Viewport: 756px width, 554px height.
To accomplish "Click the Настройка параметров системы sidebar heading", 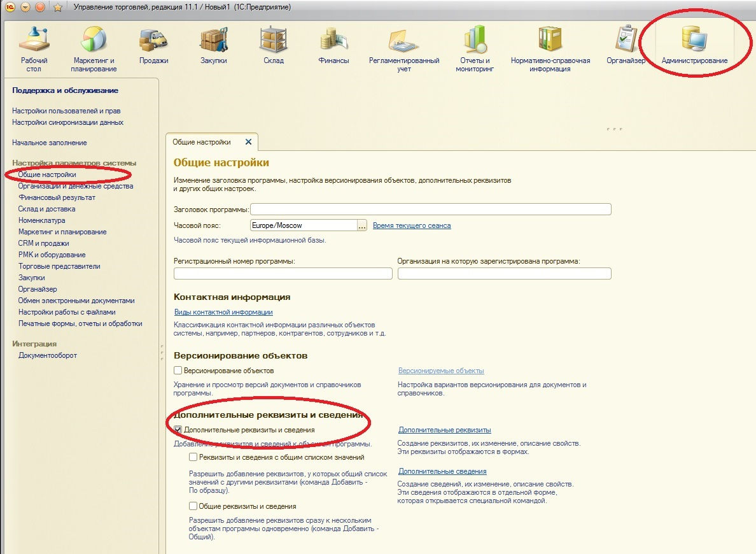I will [x=74, y=163].
